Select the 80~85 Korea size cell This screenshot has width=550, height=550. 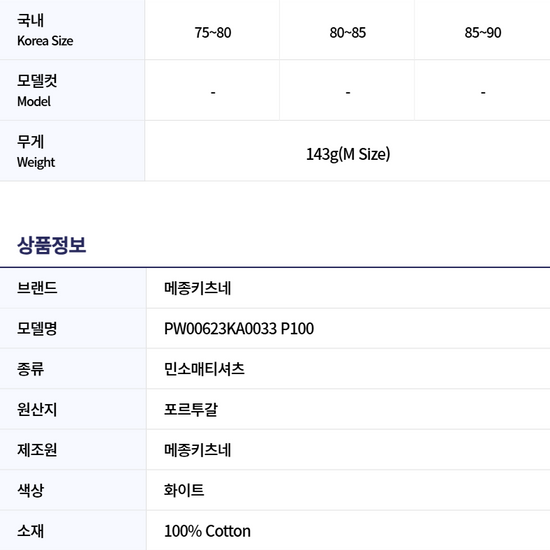347,30
